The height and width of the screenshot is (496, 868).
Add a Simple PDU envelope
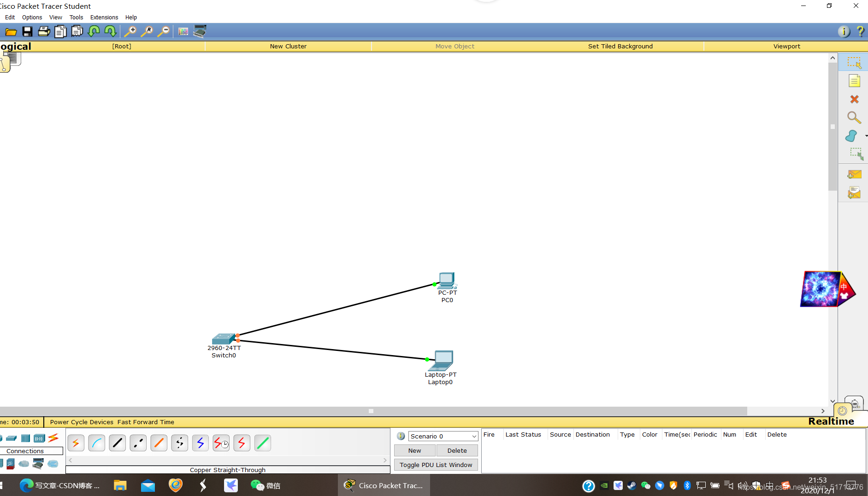(x=854, y=175)
